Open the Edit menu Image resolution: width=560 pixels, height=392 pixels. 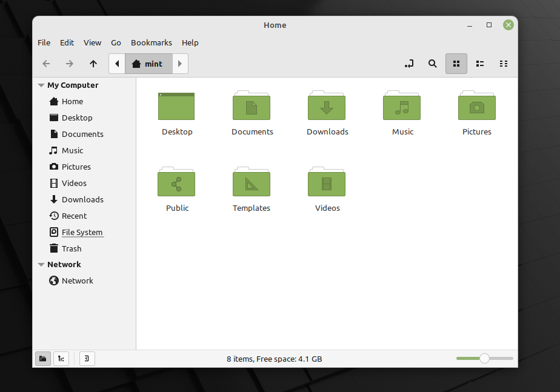pyautogui.click(x=67, y=43)
